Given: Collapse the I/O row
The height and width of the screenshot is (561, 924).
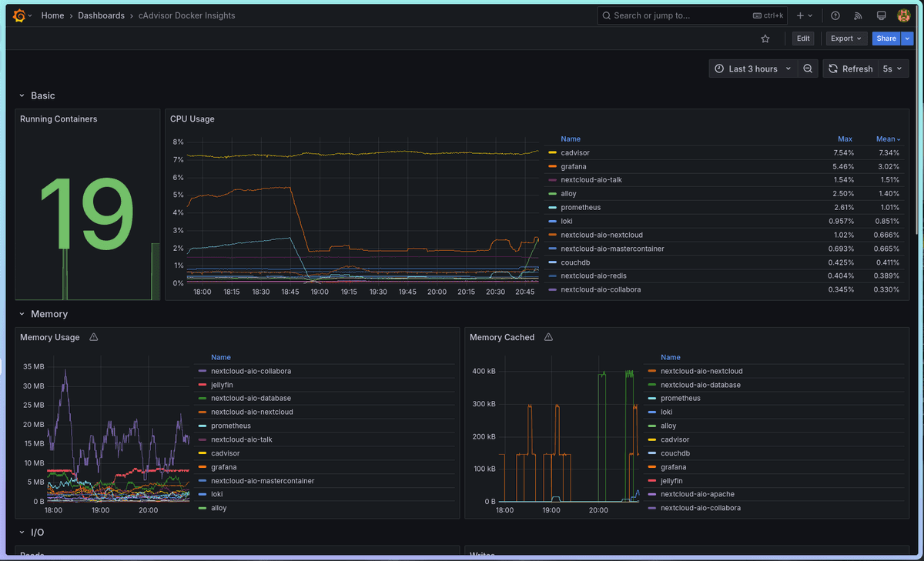Looking at the screenshot, I should [22, 533].
